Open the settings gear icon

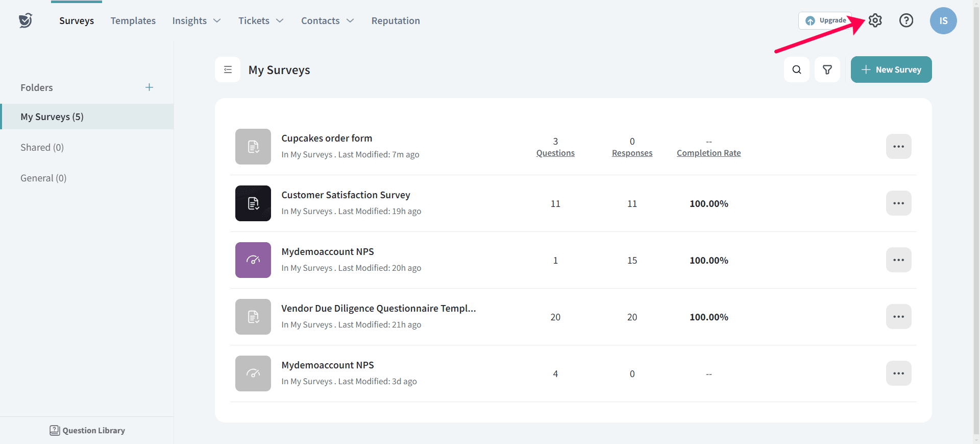[x=875, y=20]
